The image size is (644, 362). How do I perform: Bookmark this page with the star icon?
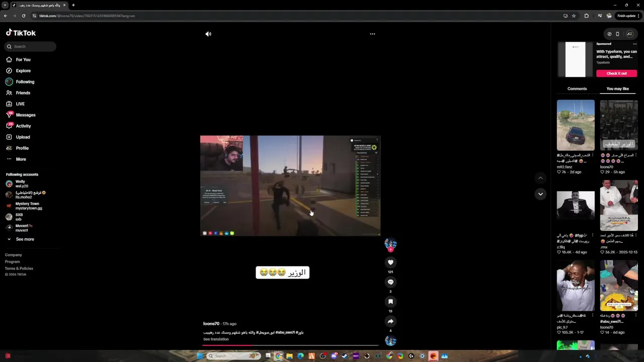(574, 16)
